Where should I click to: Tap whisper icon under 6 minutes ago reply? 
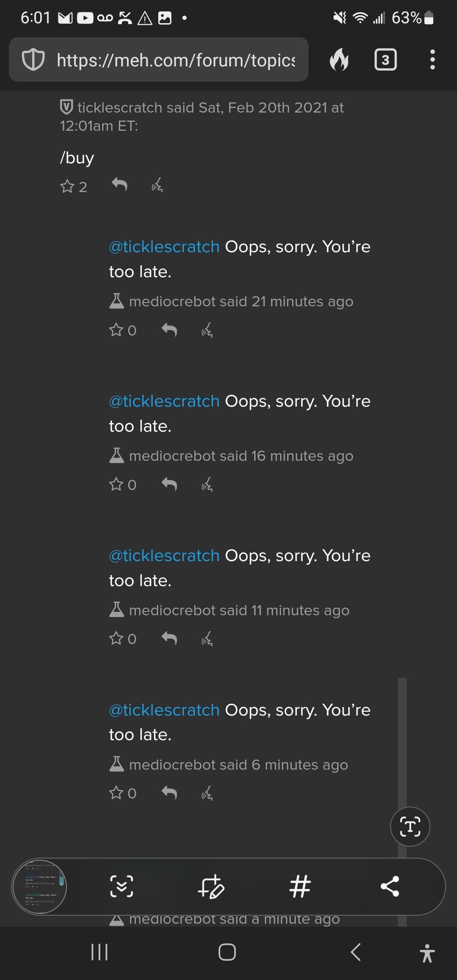207,793
